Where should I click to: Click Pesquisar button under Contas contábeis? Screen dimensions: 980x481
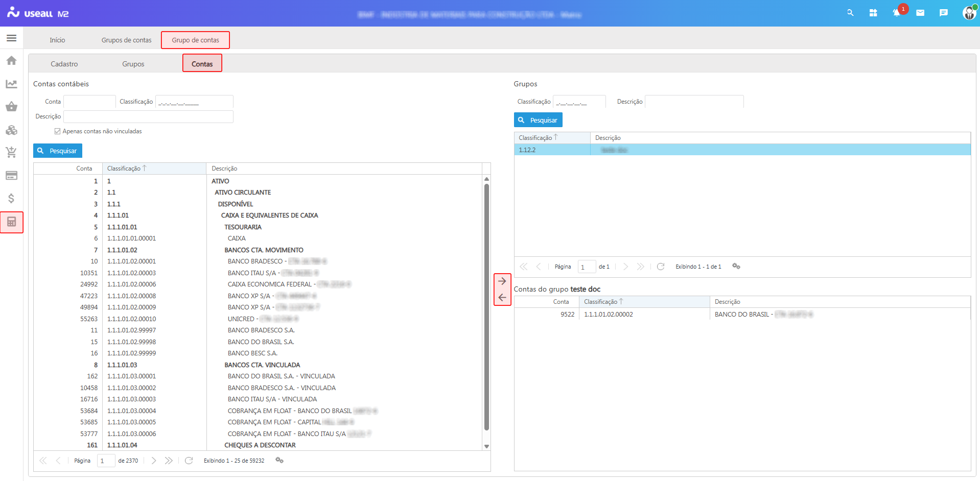(x=58, y=151)
